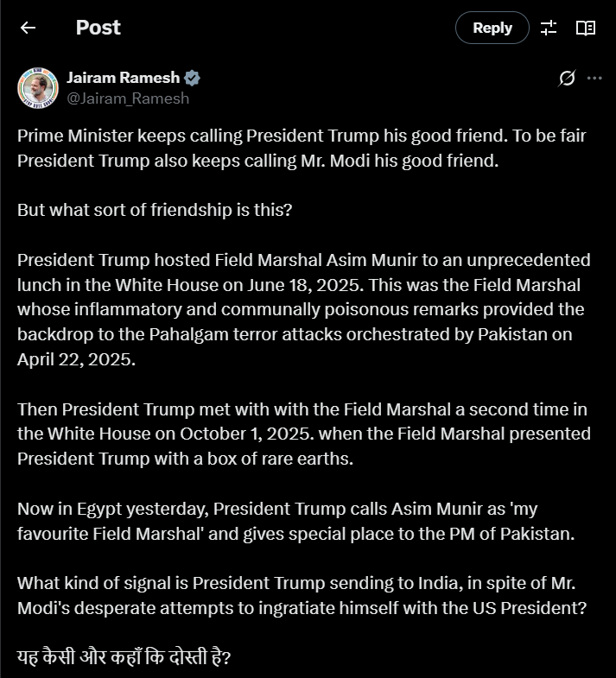Click the back arrow icon
The height and width of the screenshot is (678, 616).
[29, 28]
